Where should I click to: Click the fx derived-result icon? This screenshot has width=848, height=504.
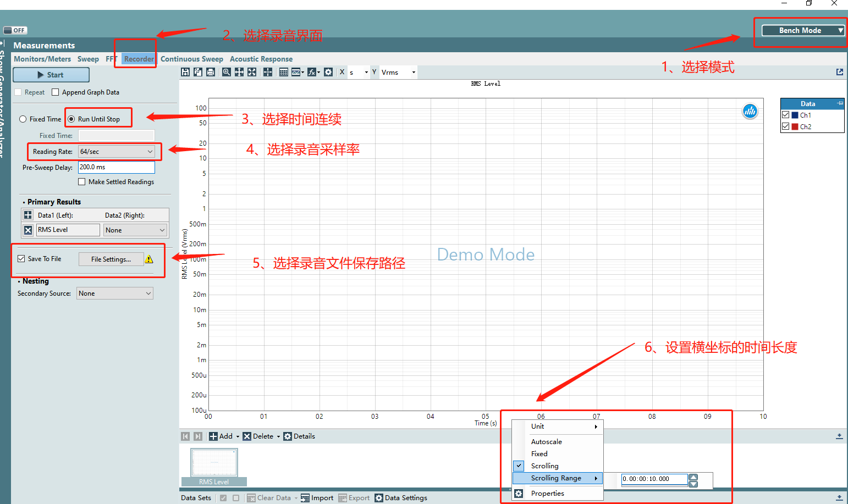pos(312,72)
